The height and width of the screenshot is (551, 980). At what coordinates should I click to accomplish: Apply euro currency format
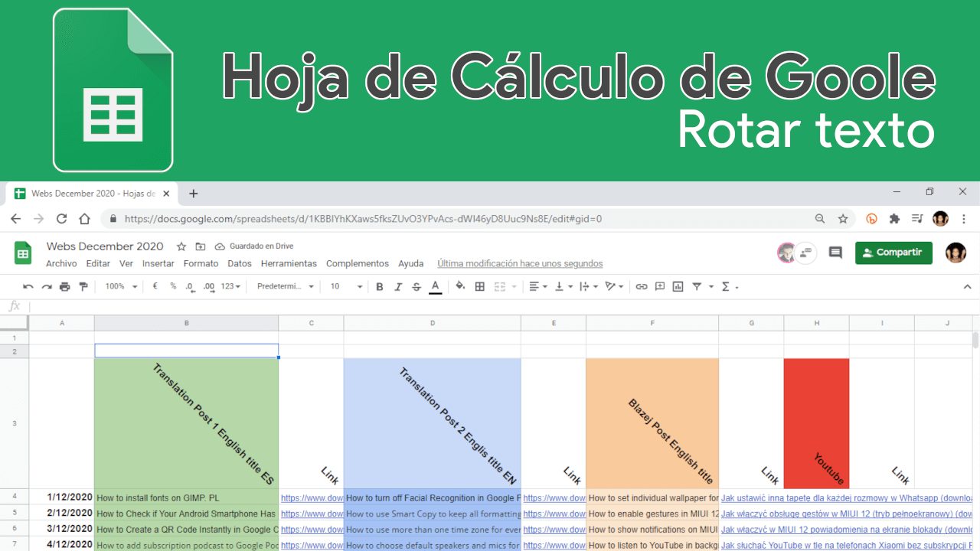(155, 286)
